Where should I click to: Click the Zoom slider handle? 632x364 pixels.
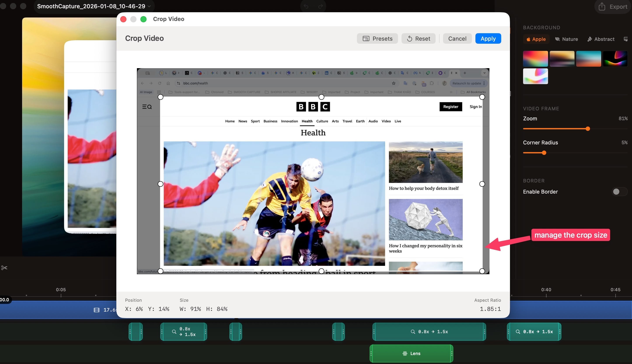[588, 129]
